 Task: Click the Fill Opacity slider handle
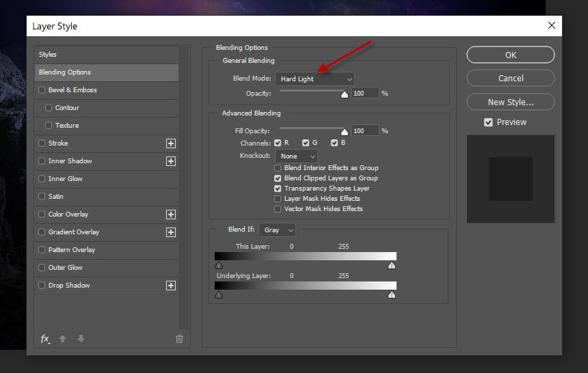coord(345,132)
